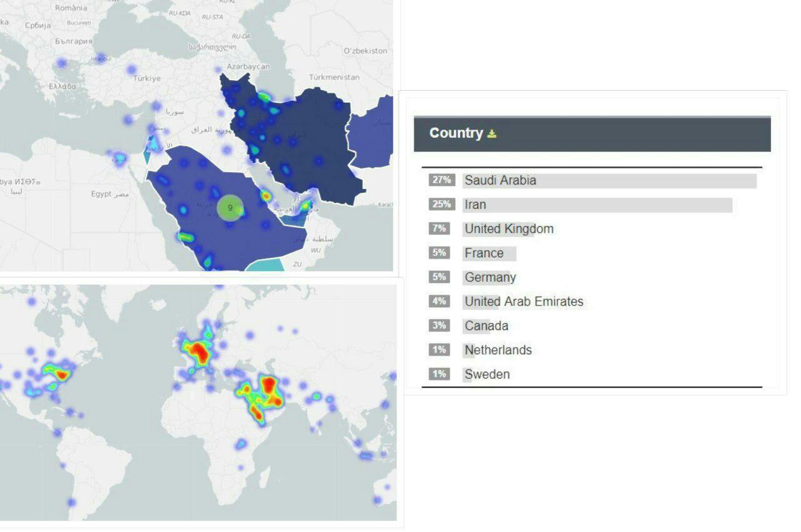Click the Country panel header

(592, 133)
